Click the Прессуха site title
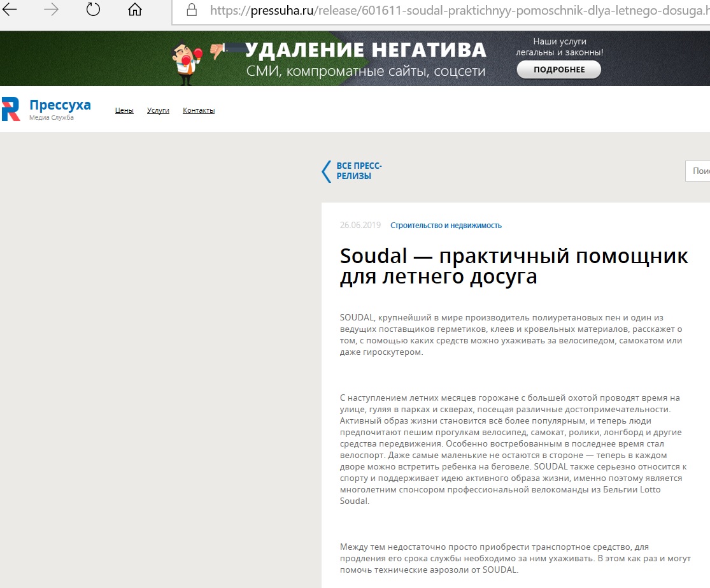 coord(60,104)
